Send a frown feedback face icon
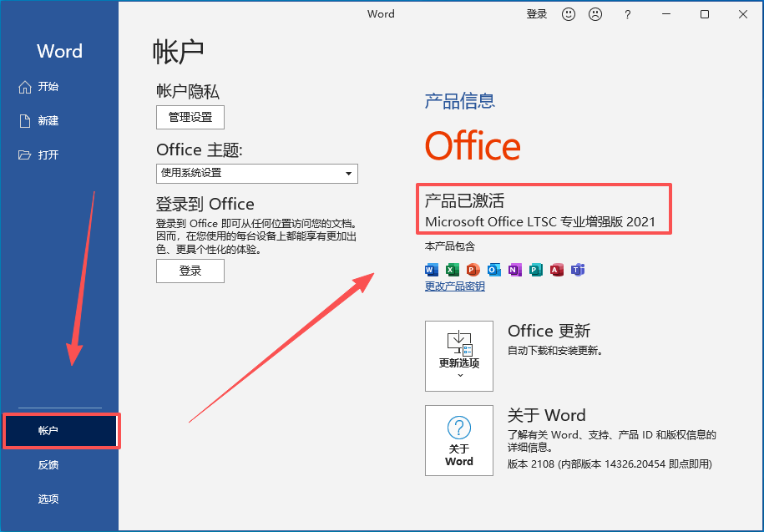Screen dimensions: 764x532 pyautogui.click(x=595, y=14)
